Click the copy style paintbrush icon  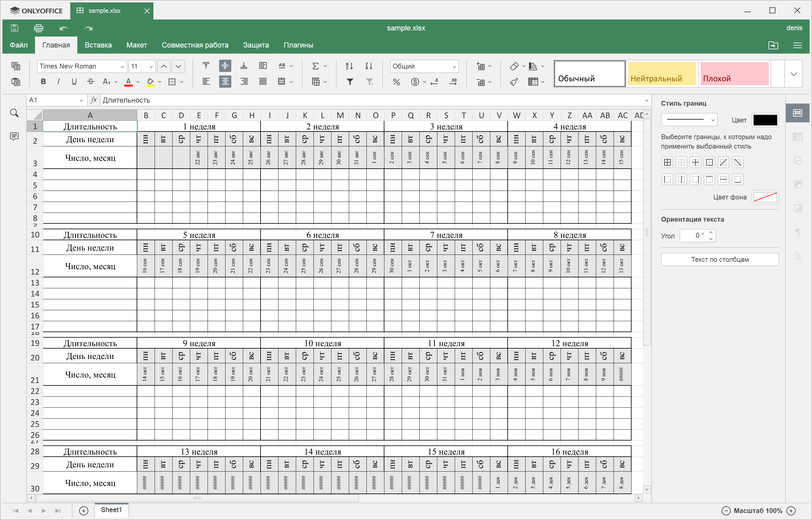tap(514, 82)
